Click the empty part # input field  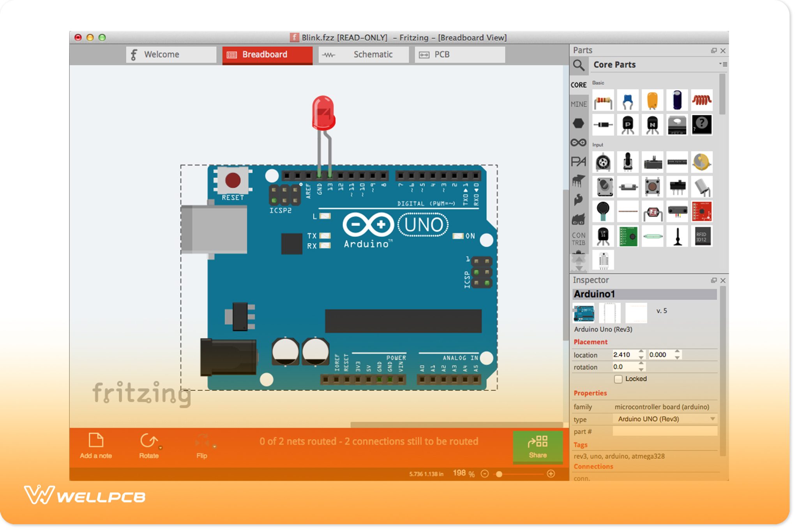click(665, 431)
